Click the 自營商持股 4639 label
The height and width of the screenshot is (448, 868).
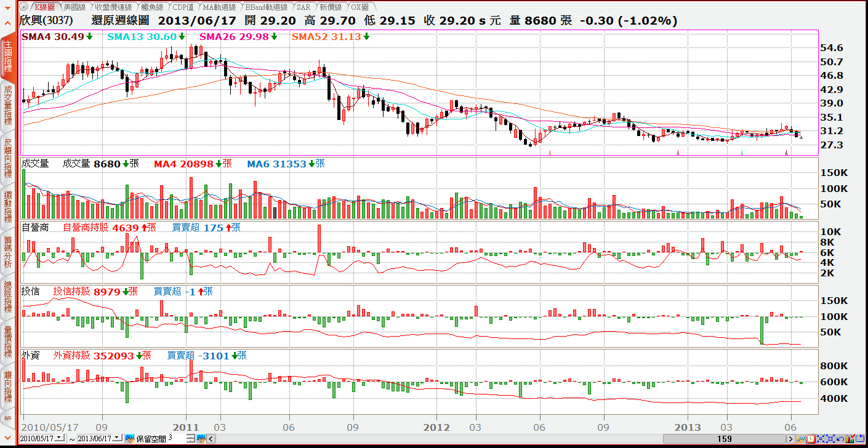click(x=101, y=228)
